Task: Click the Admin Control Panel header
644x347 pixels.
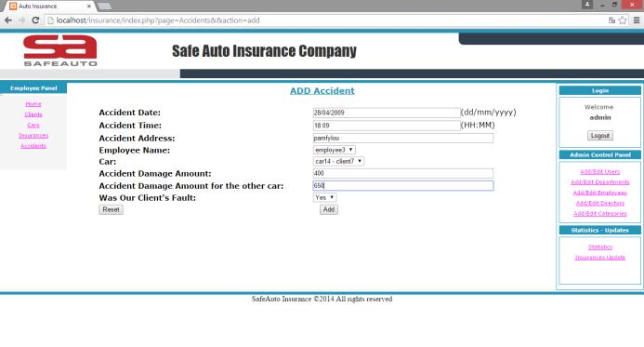Action: click(600, 155)
